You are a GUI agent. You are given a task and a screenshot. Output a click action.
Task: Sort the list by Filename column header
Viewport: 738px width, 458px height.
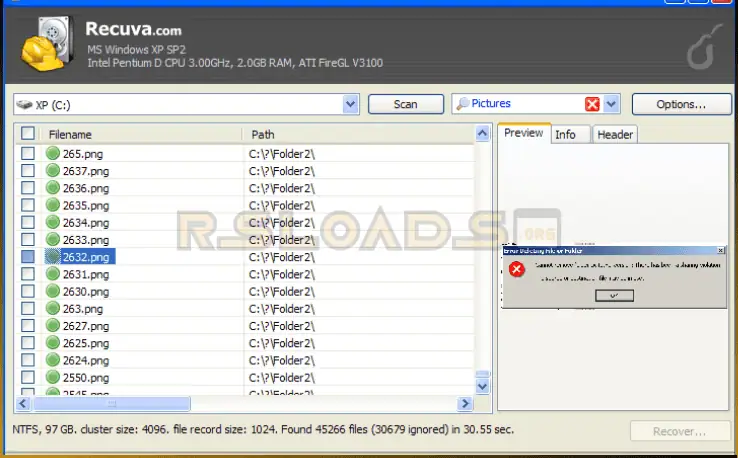(140, 133)
